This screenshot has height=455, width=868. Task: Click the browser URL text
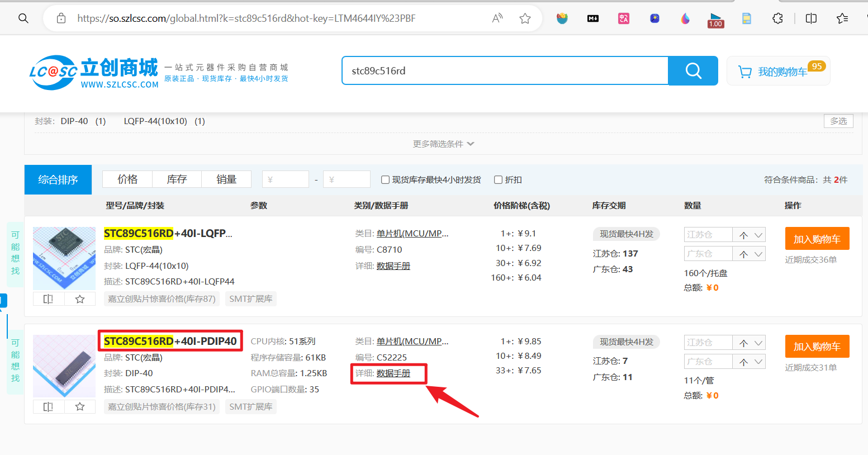point(246,18)
